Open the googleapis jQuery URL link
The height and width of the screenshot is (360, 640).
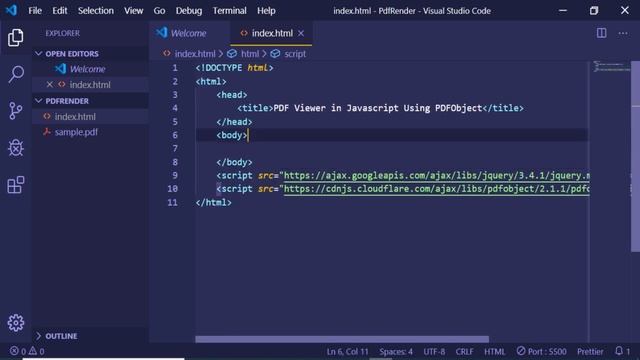[436, 176]
